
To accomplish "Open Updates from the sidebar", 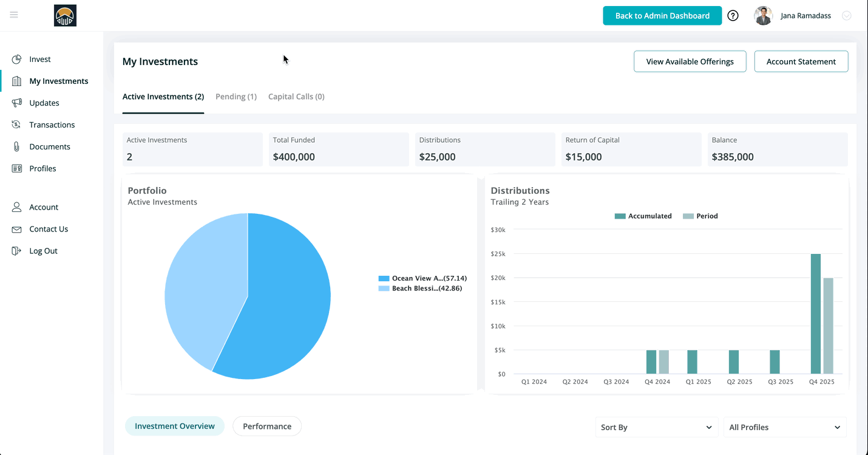I will coord(18,103).
